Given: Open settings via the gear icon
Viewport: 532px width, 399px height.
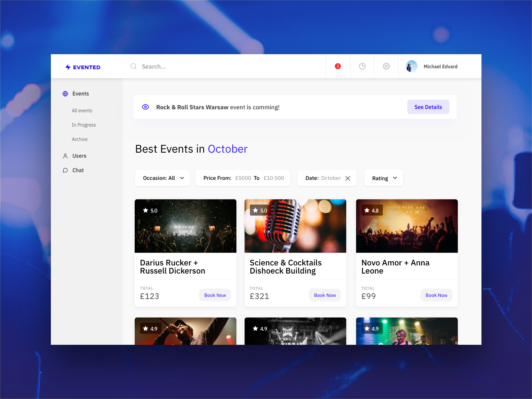Looking at the screenshot, I should coord(386,66).
